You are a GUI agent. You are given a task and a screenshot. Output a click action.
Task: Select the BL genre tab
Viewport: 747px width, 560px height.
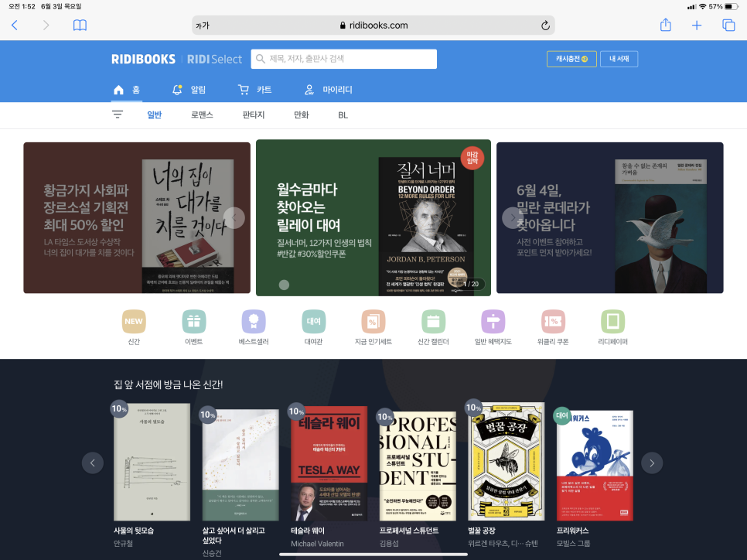pos(343,115)
